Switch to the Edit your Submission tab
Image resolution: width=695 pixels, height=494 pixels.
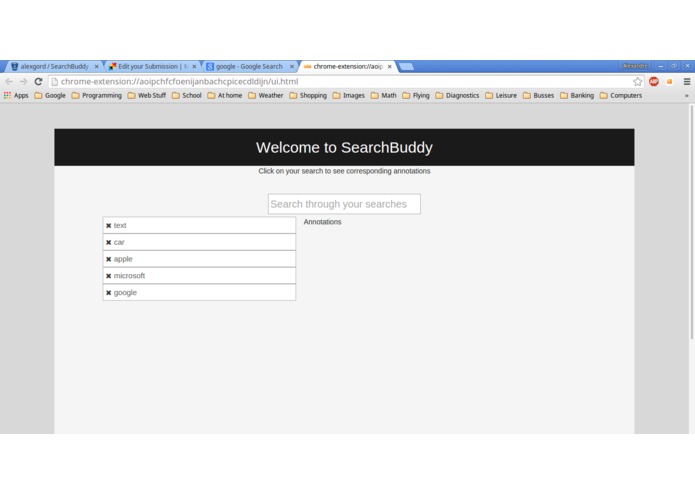151,66
